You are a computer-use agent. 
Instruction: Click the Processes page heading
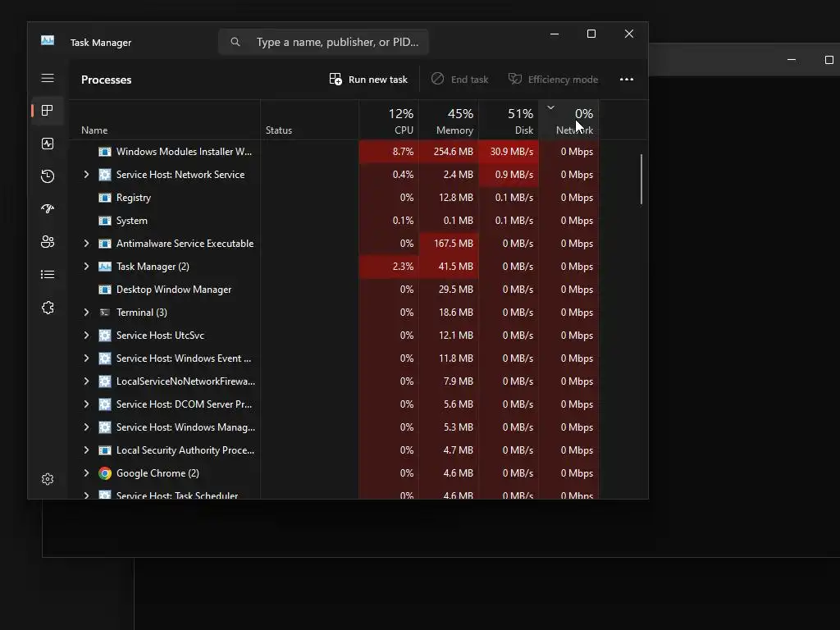106,80
